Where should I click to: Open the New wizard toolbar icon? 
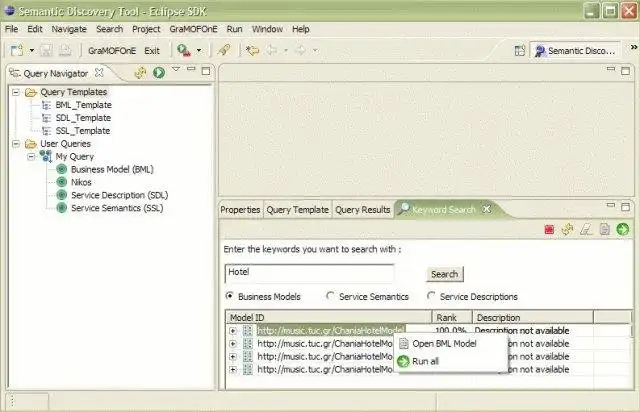coord(17,51)
